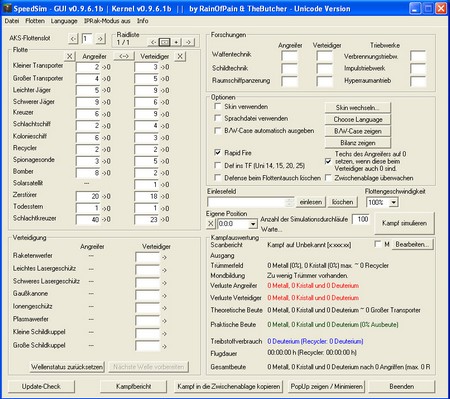Click the Einlesefeld text box
This screenshot has width=450, height=399.
(251, 202)
